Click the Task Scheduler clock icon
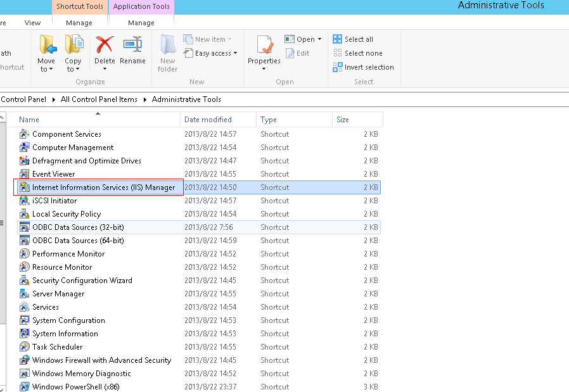 pyautogui.click(x=24, y=347)
